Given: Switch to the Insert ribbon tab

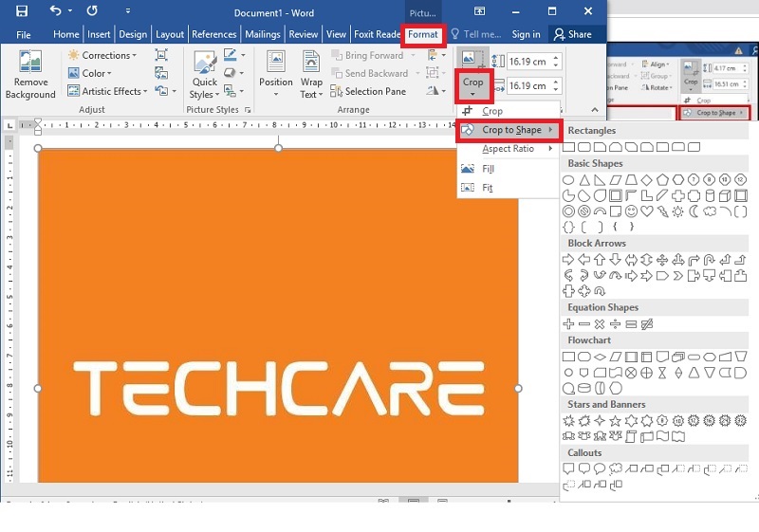Looking at the screenshot, I should coord(99,34).
